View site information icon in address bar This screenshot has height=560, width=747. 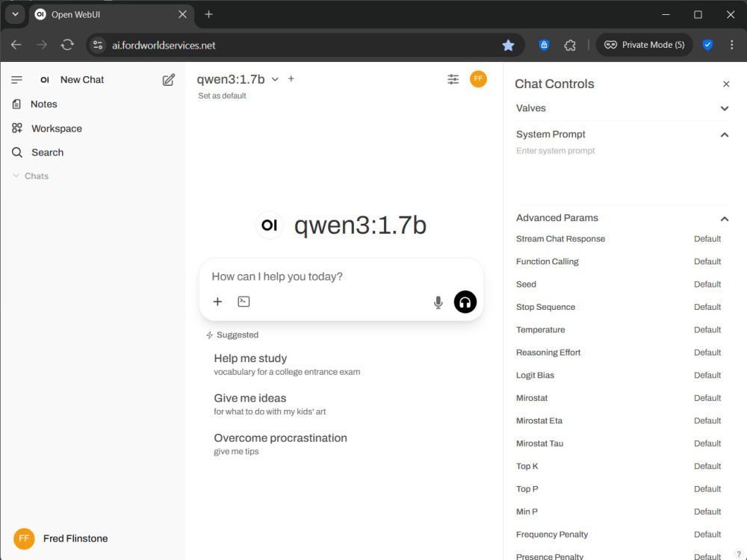coord(98,46)
